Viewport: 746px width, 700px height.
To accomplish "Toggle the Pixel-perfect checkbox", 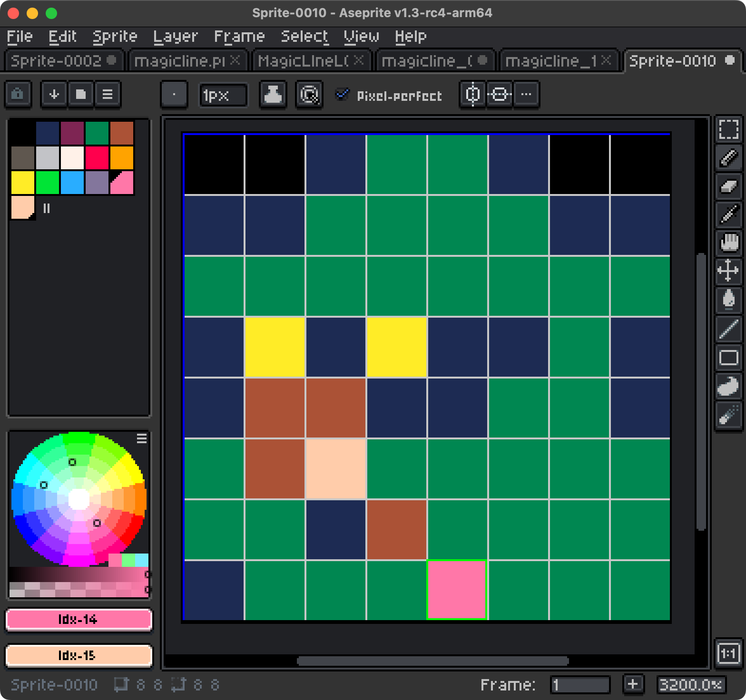I will tap(342, 95).
